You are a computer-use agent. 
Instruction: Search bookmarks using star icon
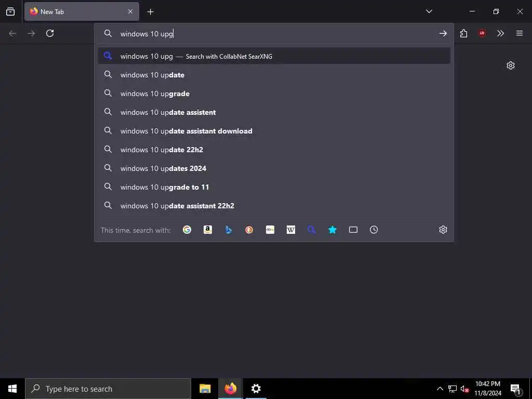pos(332,230)
